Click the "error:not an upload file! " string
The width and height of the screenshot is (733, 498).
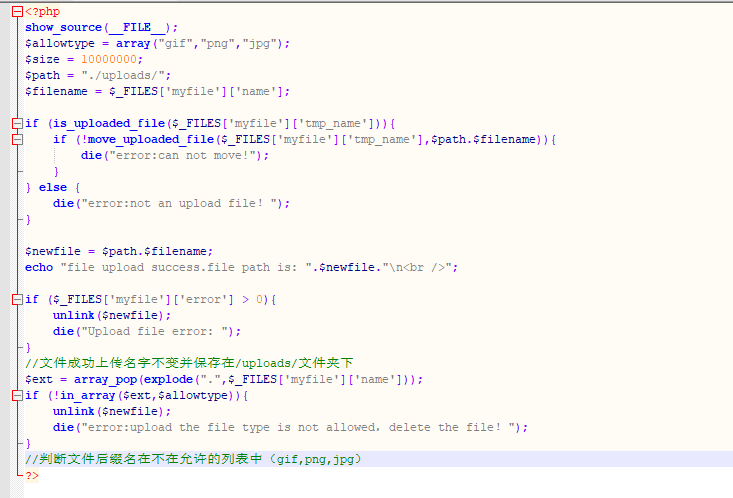coord(182,203)
